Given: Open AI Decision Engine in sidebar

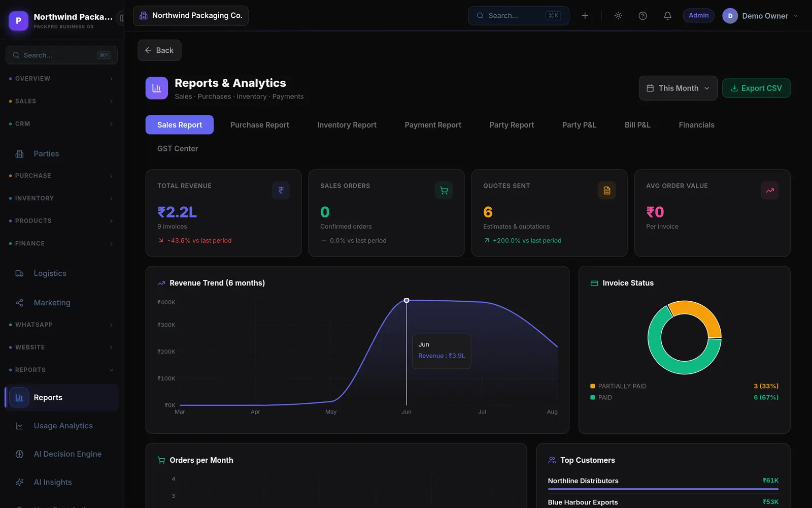Looking at the screenshot, I should [x=62, y=454].
